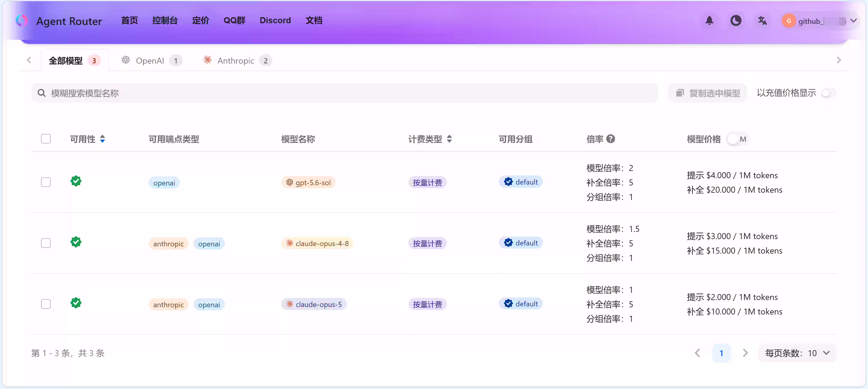This screenshot has height=389, width=868.
Task: Open 文档 in navigation
Action: (x=314, y=21)
